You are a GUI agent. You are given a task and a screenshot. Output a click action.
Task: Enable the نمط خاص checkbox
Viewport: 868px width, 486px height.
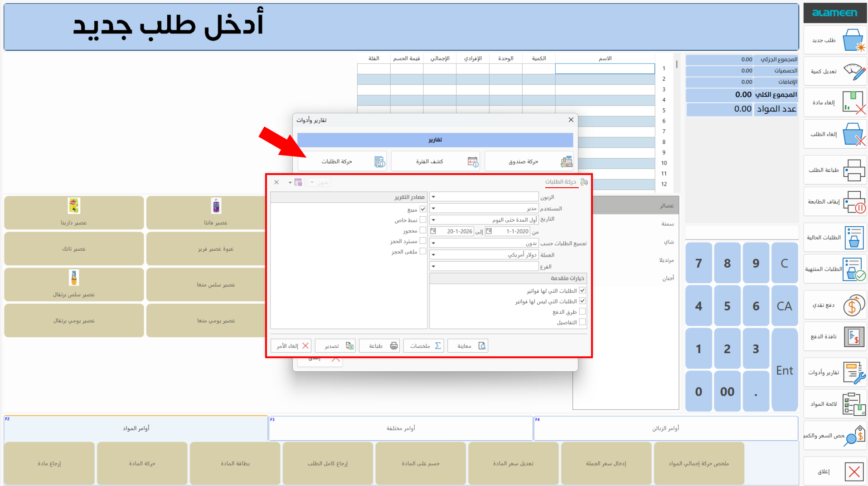(x=422, y=220)
